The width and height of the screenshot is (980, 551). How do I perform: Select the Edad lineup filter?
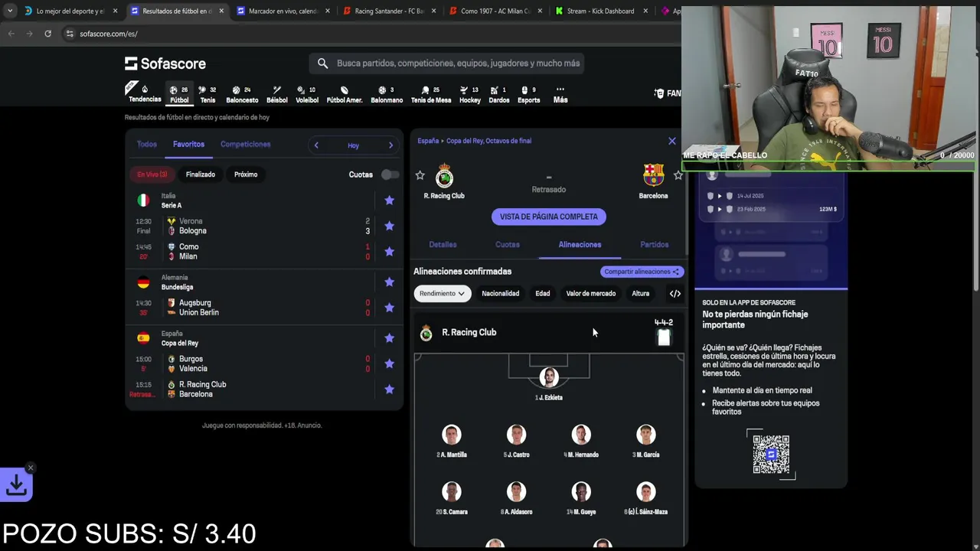tap(542, 293)
